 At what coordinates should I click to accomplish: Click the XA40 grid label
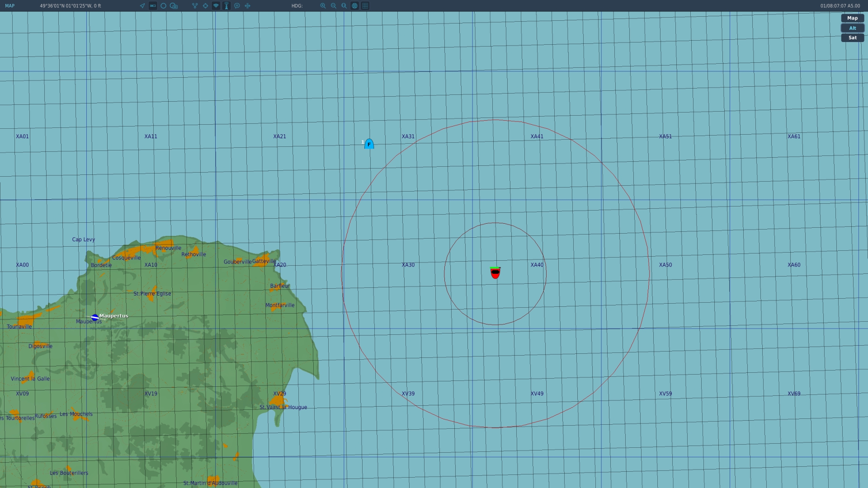(x=537, y=265)
